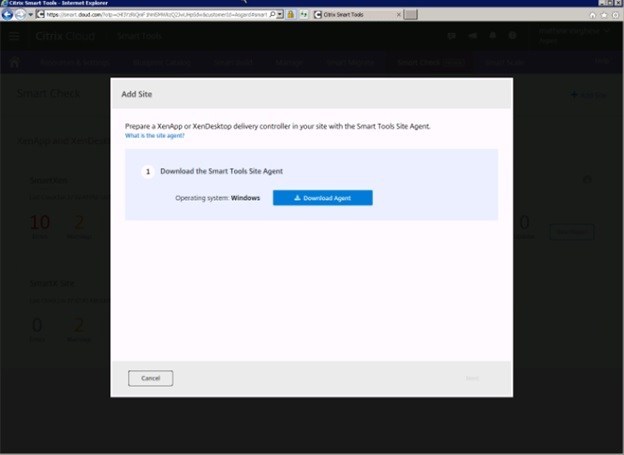This screenshot has width=624, height=455.
Task: Click the greyed-out Next button
Action: click(x=472, y=378)
